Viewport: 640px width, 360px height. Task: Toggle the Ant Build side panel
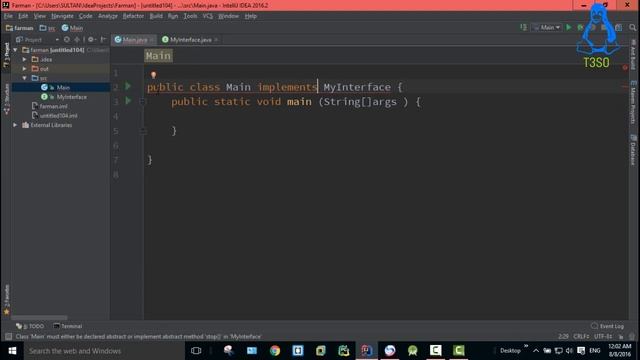[x=633, y=54]
